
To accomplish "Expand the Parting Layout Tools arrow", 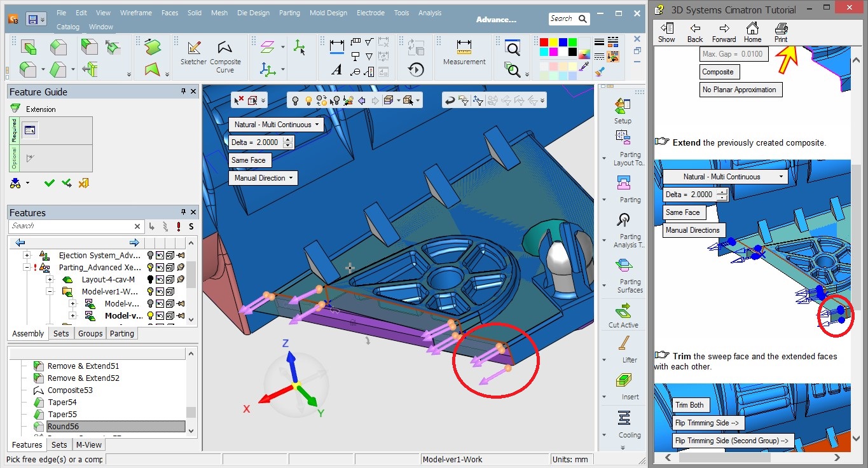I will tap(604, 158).
